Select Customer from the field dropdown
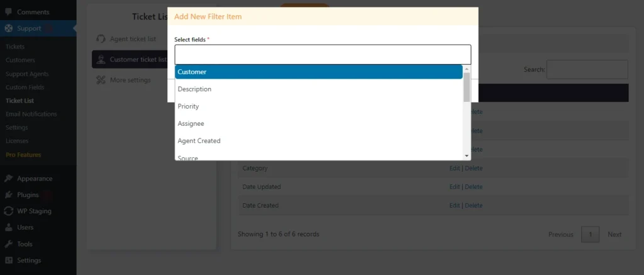The image size is (644, 275). 319,72
